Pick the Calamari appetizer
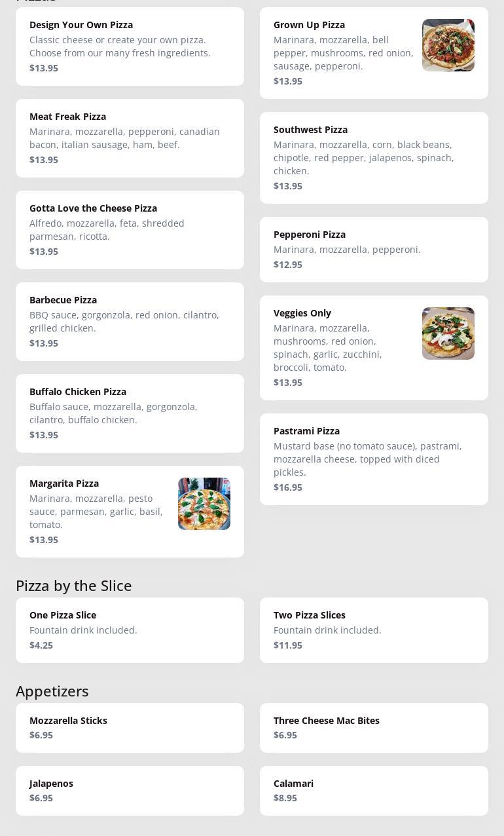 click(374, 791)
